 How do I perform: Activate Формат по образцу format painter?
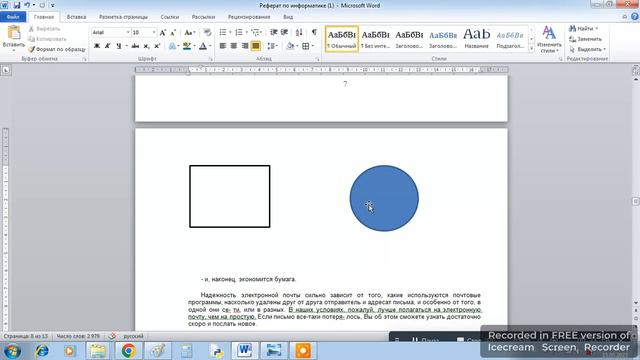coord(57,49)
